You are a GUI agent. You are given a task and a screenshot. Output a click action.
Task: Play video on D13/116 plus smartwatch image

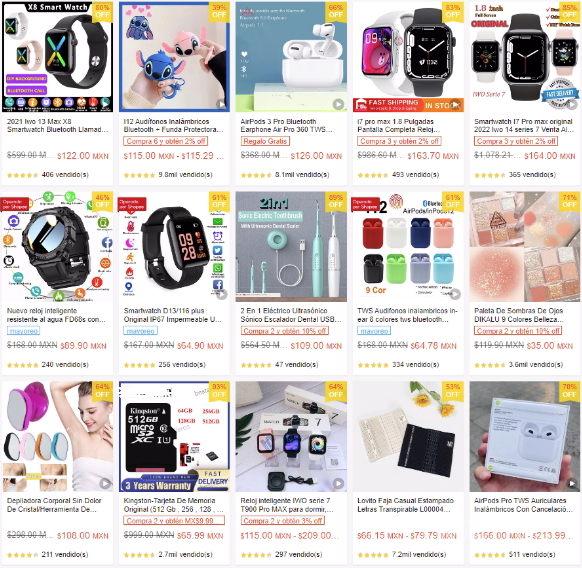(222, 295)
